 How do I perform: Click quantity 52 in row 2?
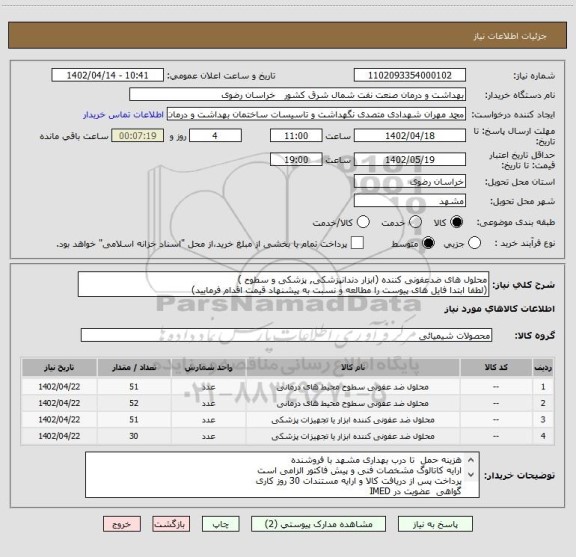134,403
